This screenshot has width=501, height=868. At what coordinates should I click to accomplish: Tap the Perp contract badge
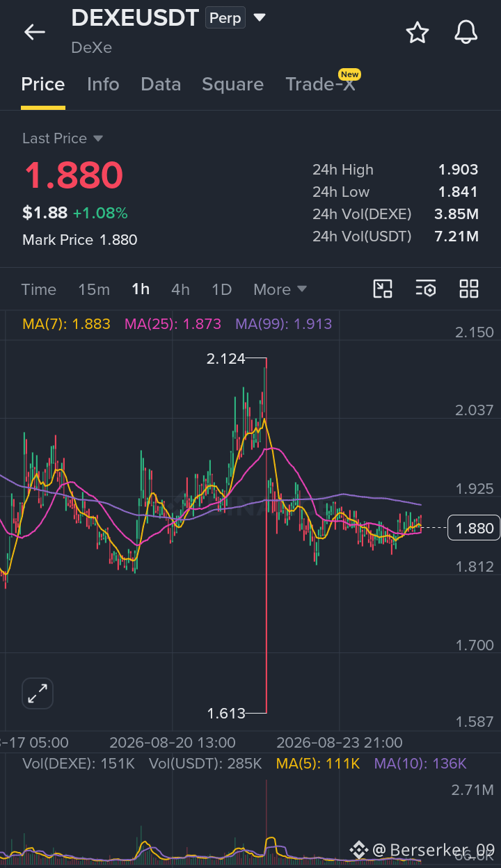(225, 18)
